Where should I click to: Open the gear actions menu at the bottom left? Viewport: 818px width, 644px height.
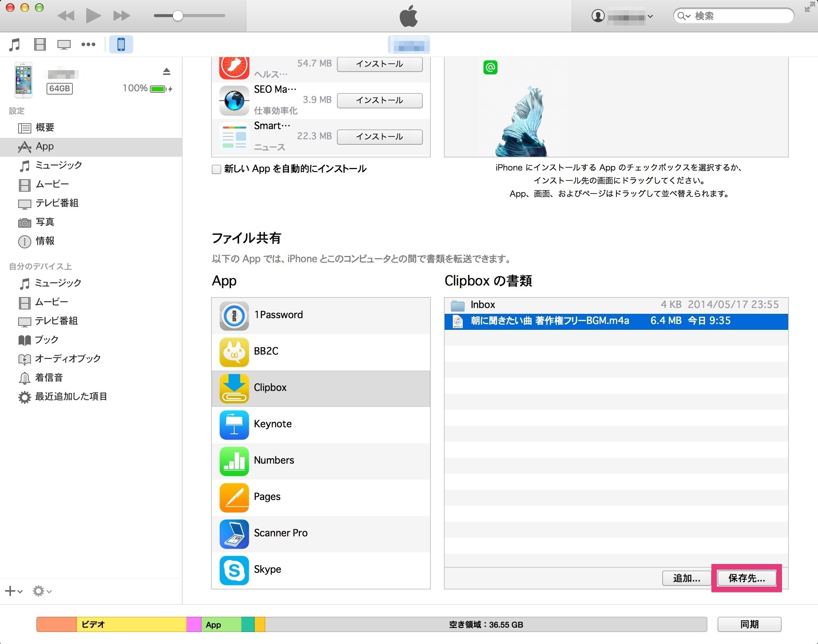point(42,591)
